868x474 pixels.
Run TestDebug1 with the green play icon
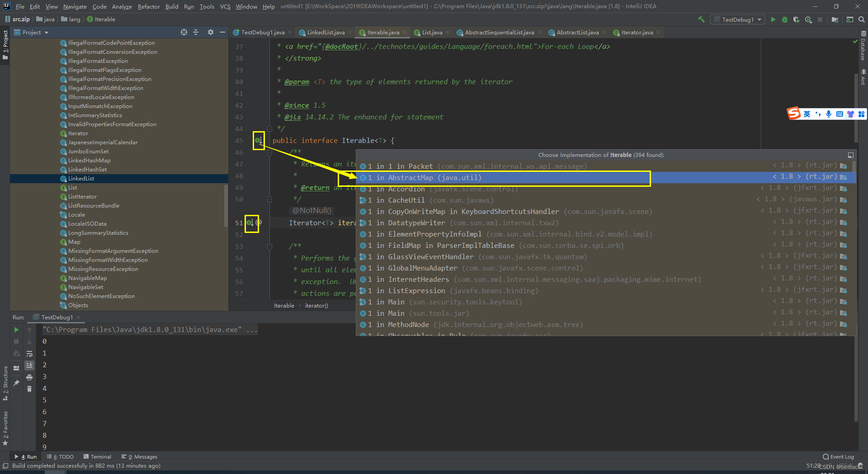[x=773, y=19]
